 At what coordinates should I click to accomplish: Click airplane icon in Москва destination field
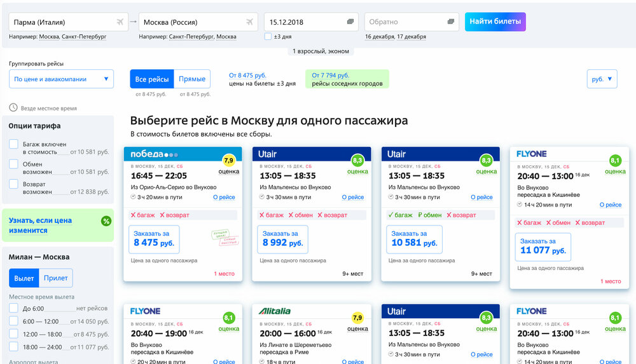pos(249,22)
